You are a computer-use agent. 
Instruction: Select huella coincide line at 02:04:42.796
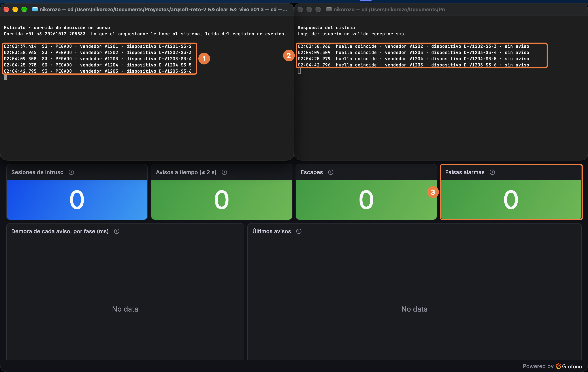pyautogui.click(x=413, y=65)
